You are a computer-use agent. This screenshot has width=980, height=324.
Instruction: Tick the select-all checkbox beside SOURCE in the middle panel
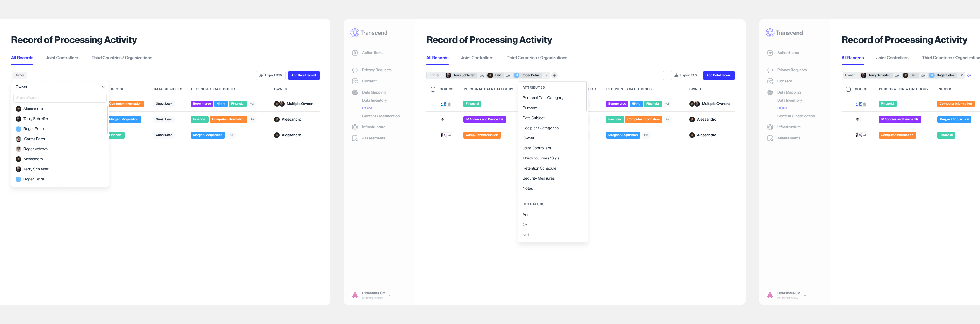tap(433, 89)
